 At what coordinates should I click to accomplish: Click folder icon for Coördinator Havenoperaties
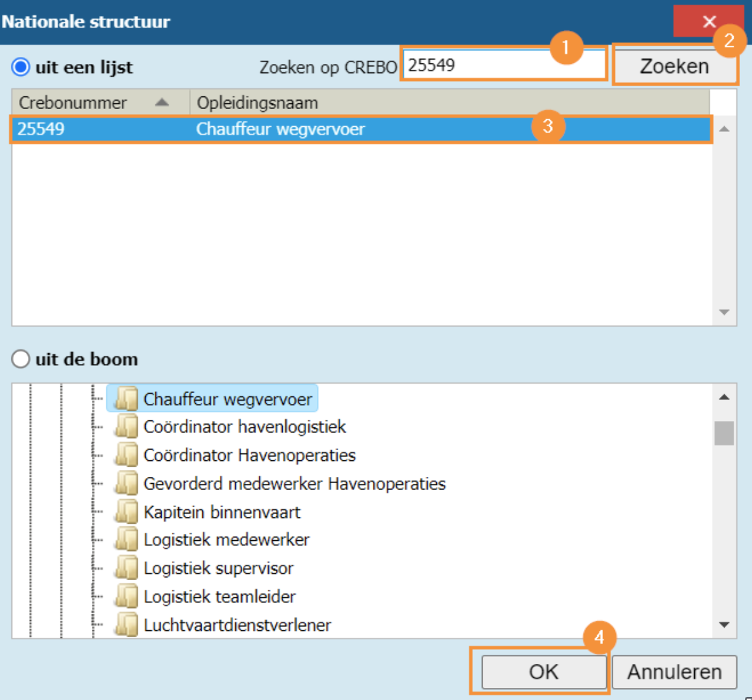126,455
